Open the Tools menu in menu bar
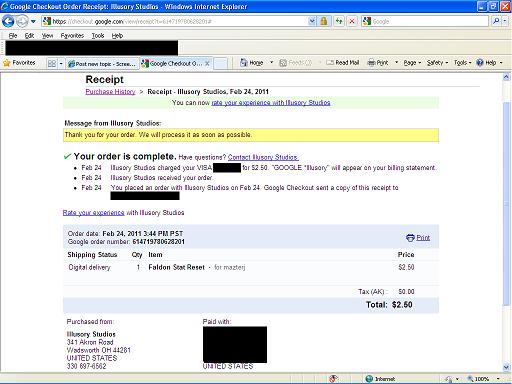 coord(98,36)
